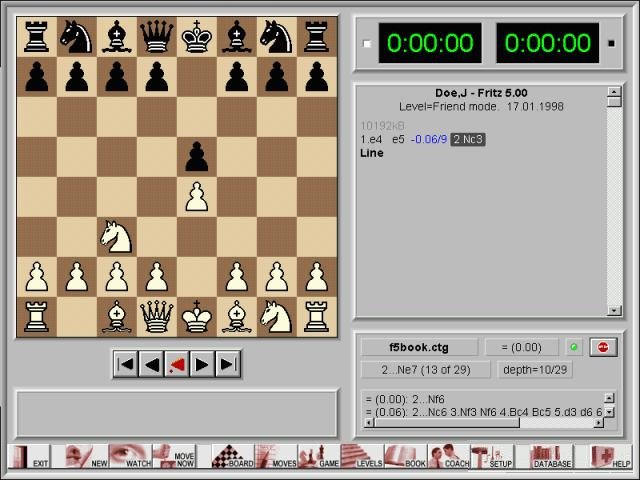Screen dimensions: 640x480
Task: Click the -0.06/9 evaluation text
Action: [429, 140]
